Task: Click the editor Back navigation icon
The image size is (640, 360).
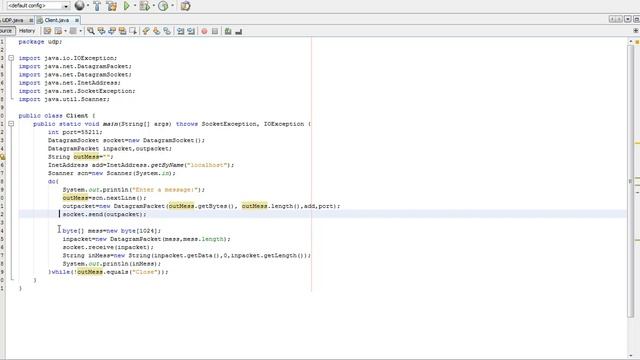Action: coord(58,31)
